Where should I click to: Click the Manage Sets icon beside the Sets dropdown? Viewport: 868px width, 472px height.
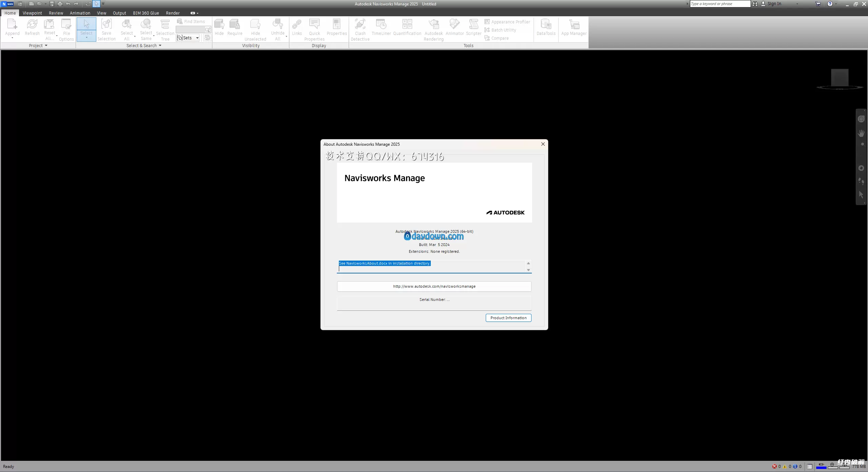point(207,38)
